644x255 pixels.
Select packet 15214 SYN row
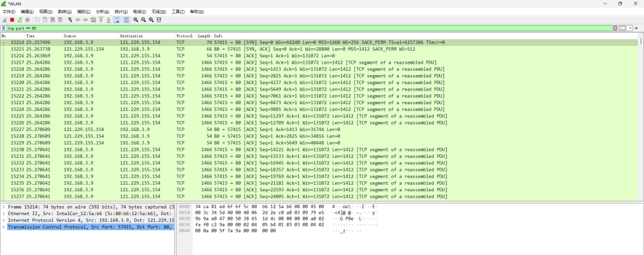[x=320, y=42]
